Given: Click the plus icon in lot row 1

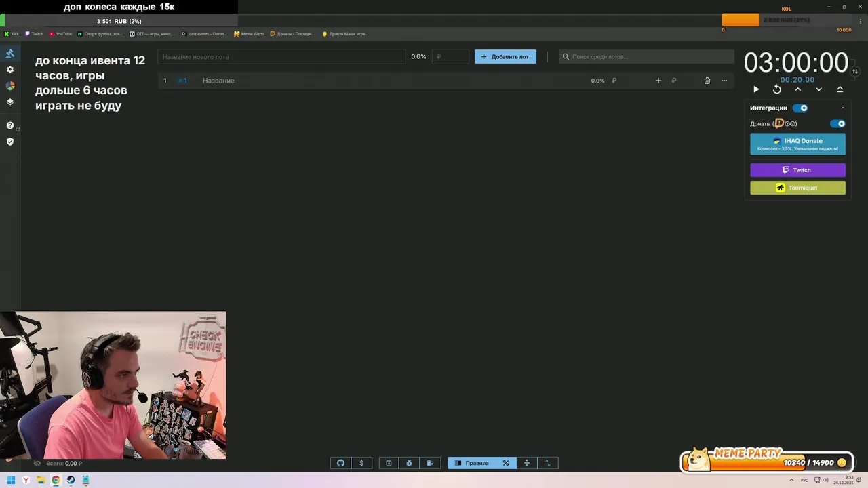Looking at the screenshot, I should [658, 81].
